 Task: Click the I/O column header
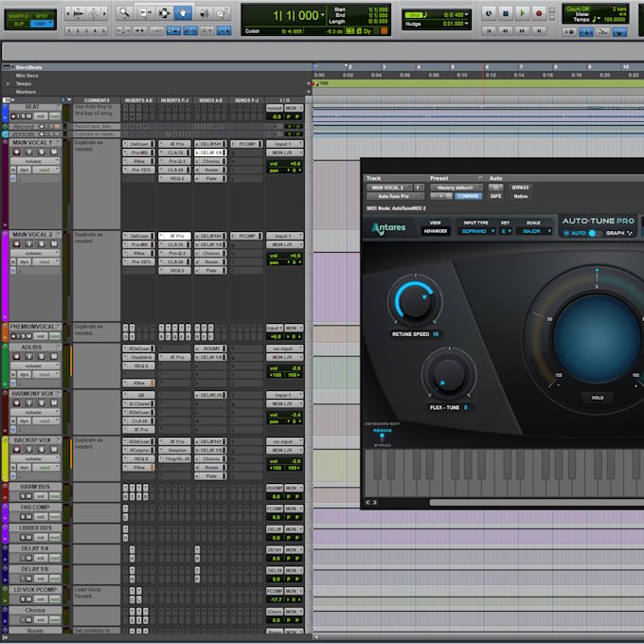(x=284, y=100)
